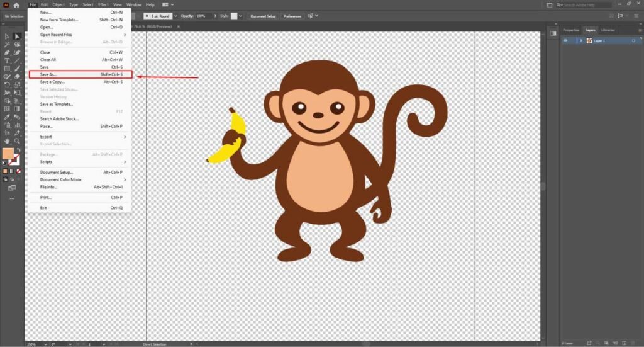Open the brush definition dropdown
This screenshot has width=644, height=347.
[175, 16]
